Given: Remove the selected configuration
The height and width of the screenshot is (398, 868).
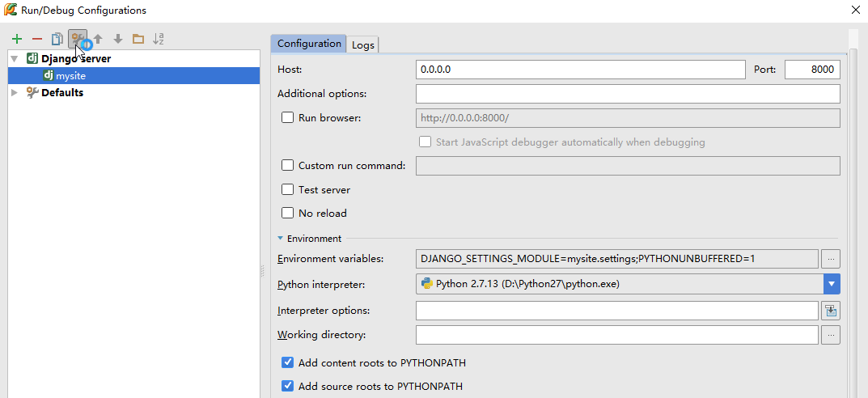Looking at the screenshot, I should coord(37,39).
